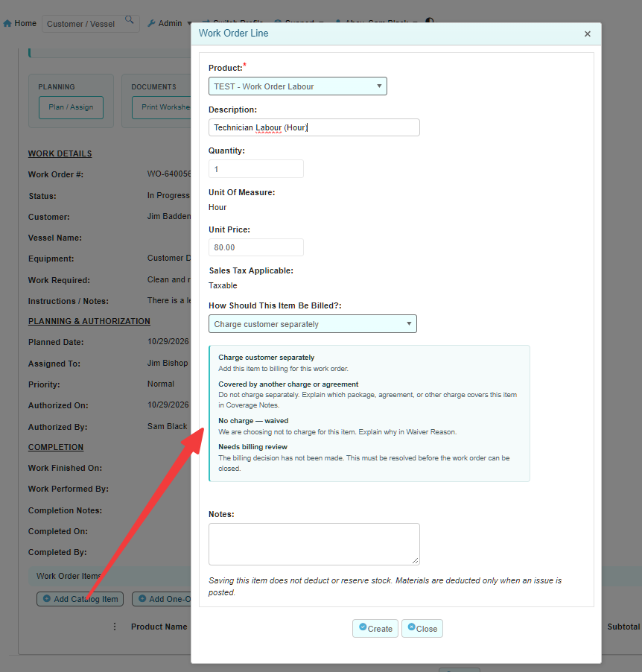Viewport: 642px width, 672px height.
Task: Click the Priority value Normal
Action: click(161, 384)
